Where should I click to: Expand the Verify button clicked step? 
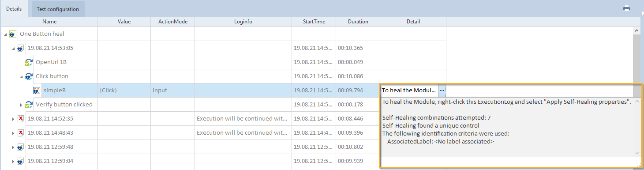[21, 105]
